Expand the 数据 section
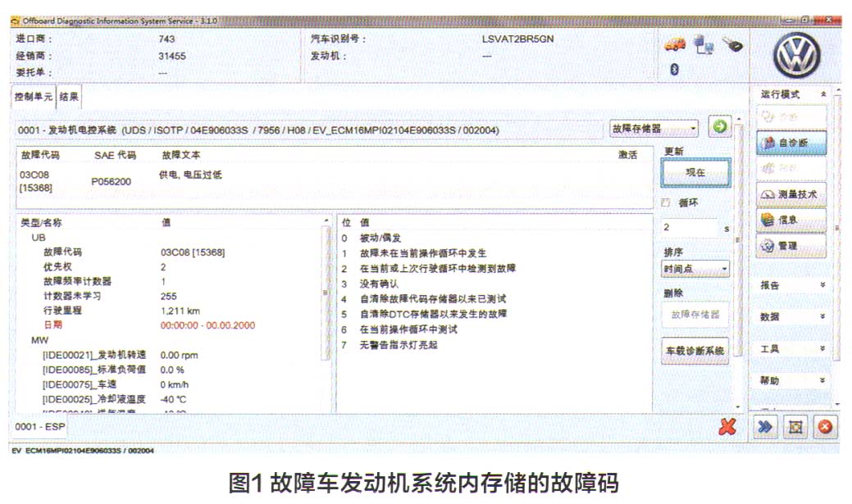The width and height of the screenshot is (852, 504). pos(822,316)
